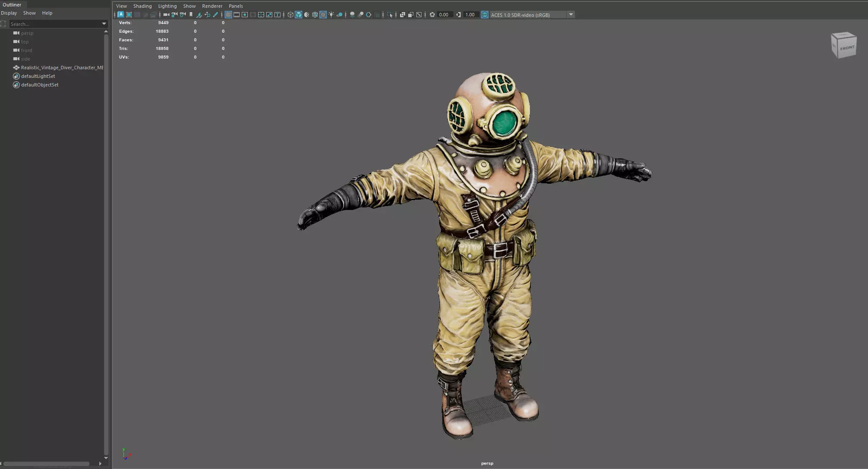The image size is (868, 469).
Task: Open the Renderer menu
Action: coord(212,6)
